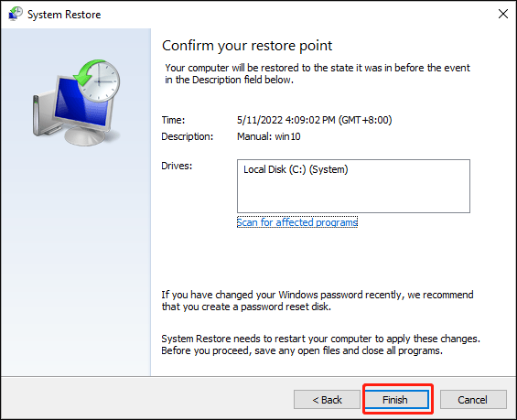Cancel the system restore wizard
This screenshot has width=517, height=420.
(x=472, y=400)
